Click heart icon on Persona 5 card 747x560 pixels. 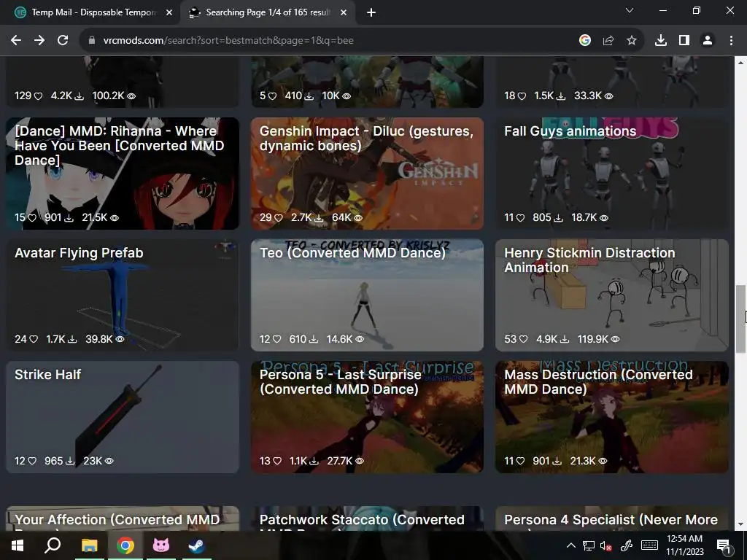[277, 462]
